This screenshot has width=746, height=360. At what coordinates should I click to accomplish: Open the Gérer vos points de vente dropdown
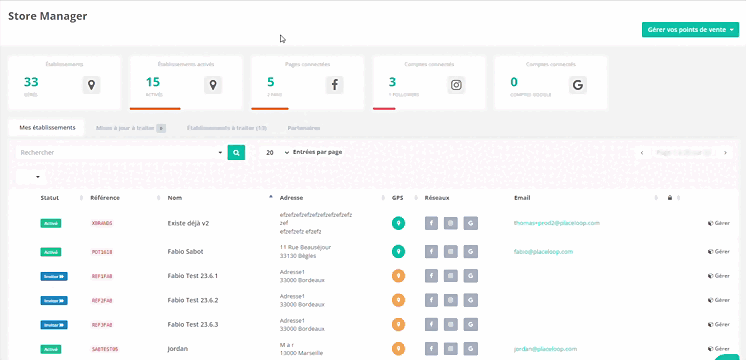pos(690,29)
